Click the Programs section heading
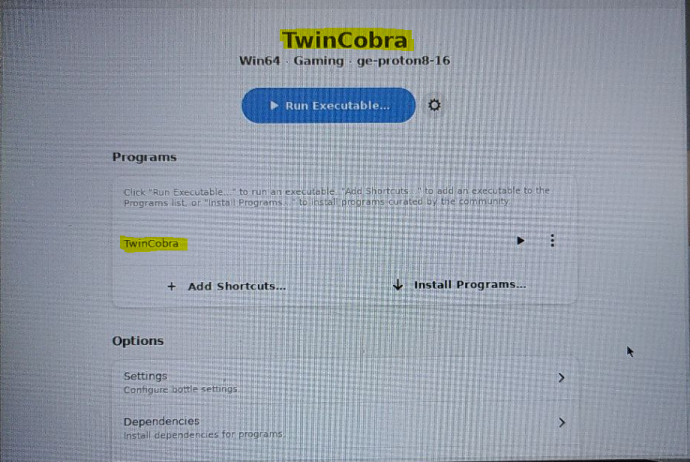Viewport: 690px width, 462px height. point(144,157)
